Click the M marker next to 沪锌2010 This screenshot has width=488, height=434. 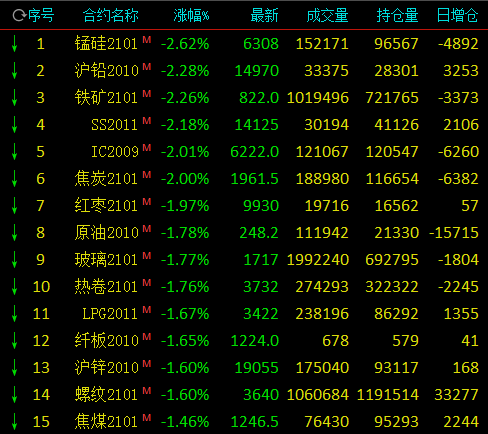pos(147,364)
